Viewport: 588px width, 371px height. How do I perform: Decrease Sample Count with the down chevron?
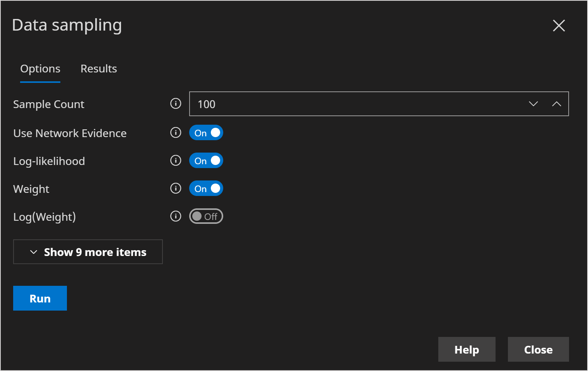click(x=533, y=104)
